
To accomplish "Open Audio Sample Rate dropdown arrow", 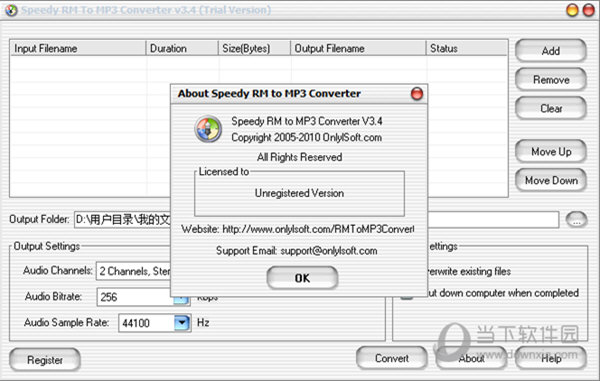I will pyautogui.click(x=182, y=323).
